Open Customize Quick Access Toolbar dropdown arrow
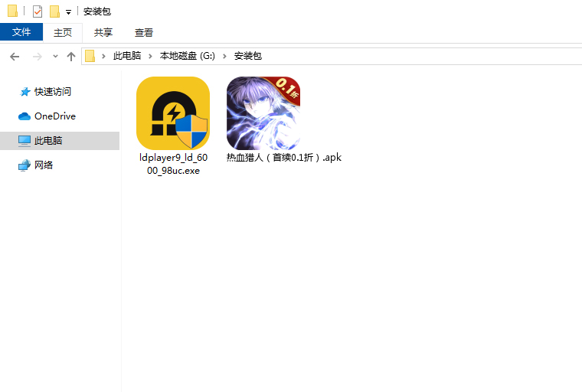The width and height of the screenshot is (582, 392). coord(68,12)
